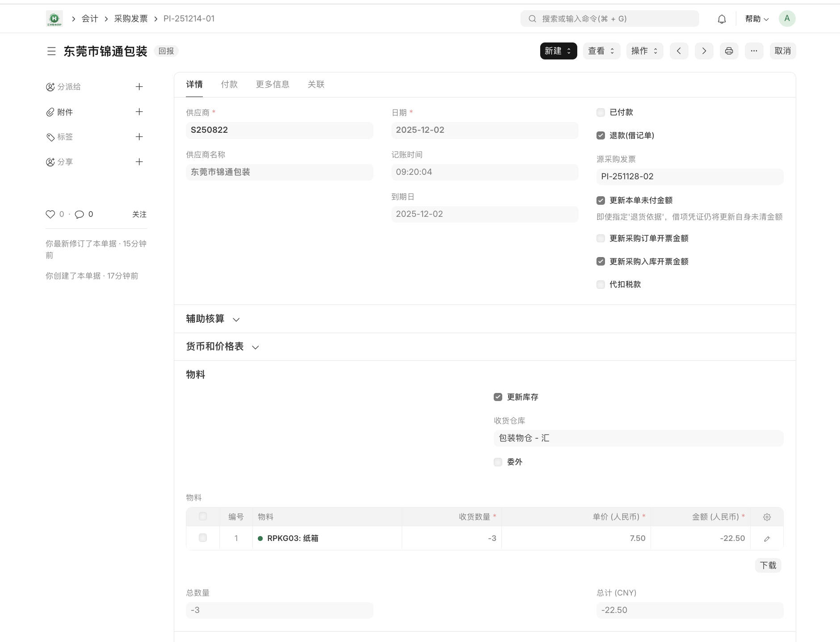Toggle the 委外 checkbox
This screenshot has height=642, width=840.
click(498, 462)
